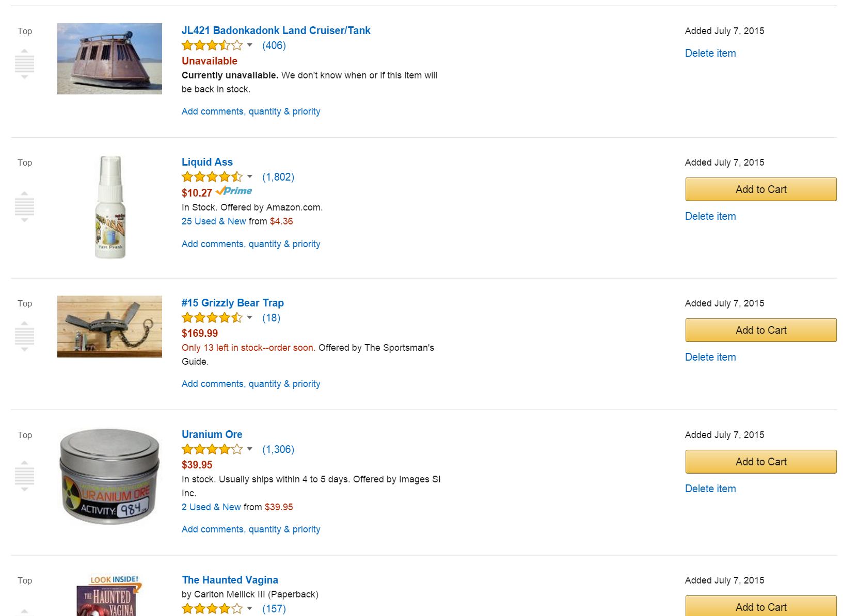858x616 pixels.
Task: Click the star rating for Grizzly Bear Trap
Action: tap(212, 318)
